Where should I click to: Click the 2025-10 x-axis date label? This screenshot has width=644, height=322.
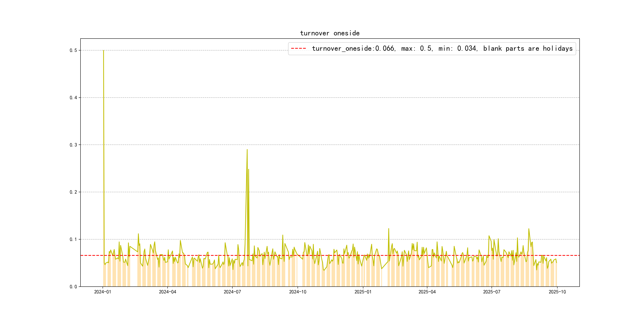(557, 292)
